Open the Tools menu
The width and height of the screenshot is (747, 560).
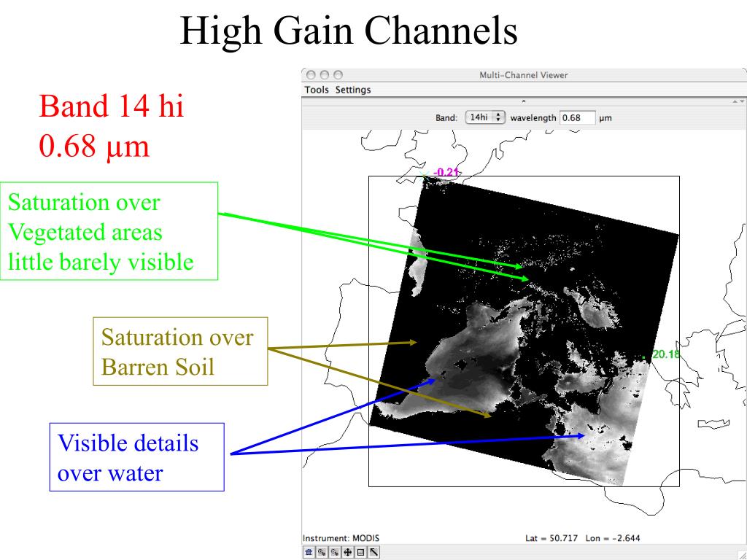[x=317, y=90]
